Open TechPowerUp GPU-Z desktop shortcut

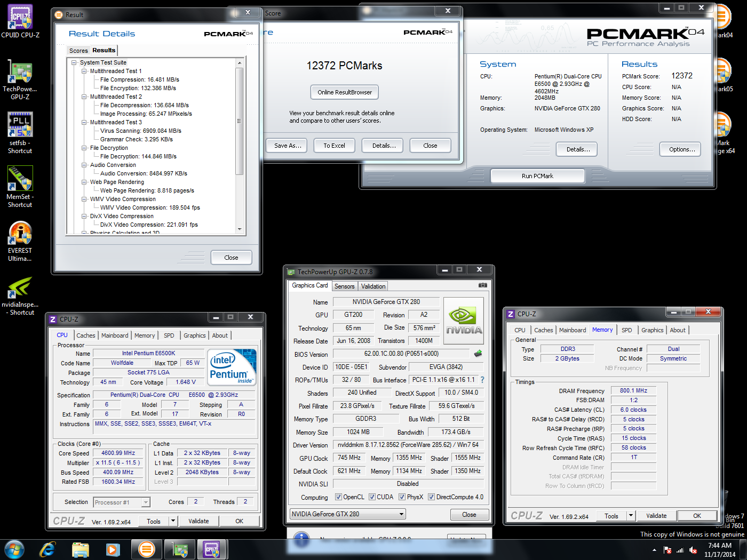(20, 73)
